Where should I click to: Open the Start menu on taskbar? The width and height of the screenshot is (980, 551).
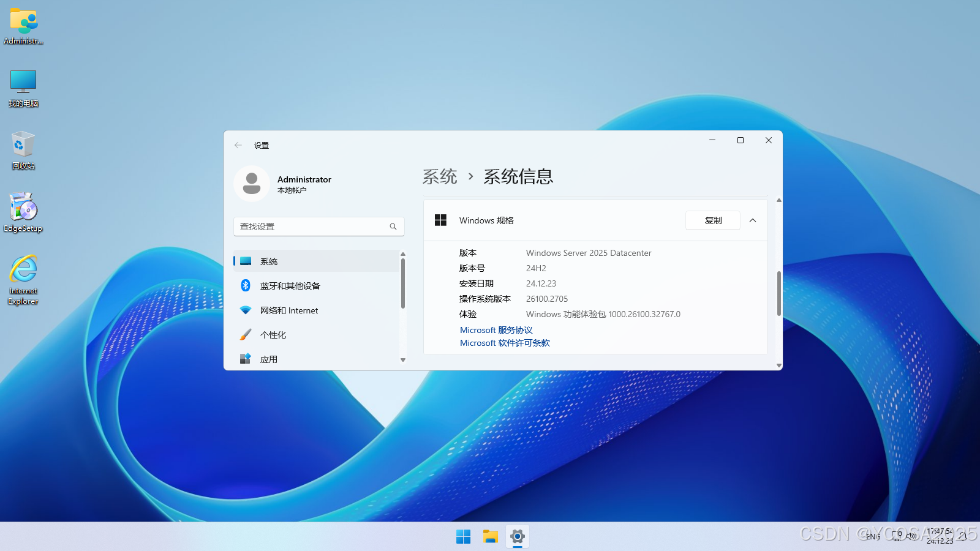464,536
